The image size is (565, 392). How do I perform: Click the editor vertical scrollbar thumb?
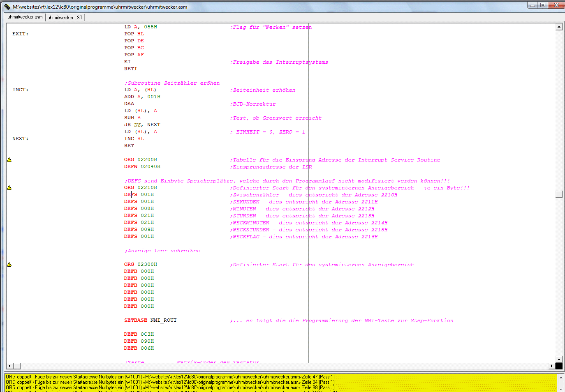pos(559,194)
